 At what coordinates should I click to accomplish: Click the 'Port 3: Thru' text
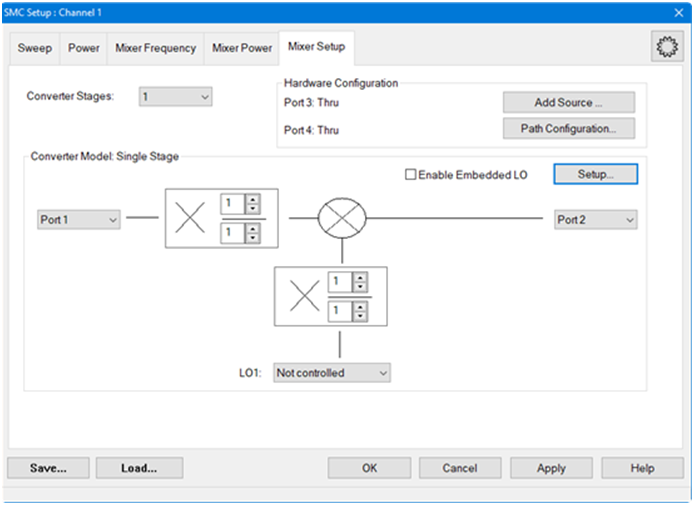tap(311, 103)
